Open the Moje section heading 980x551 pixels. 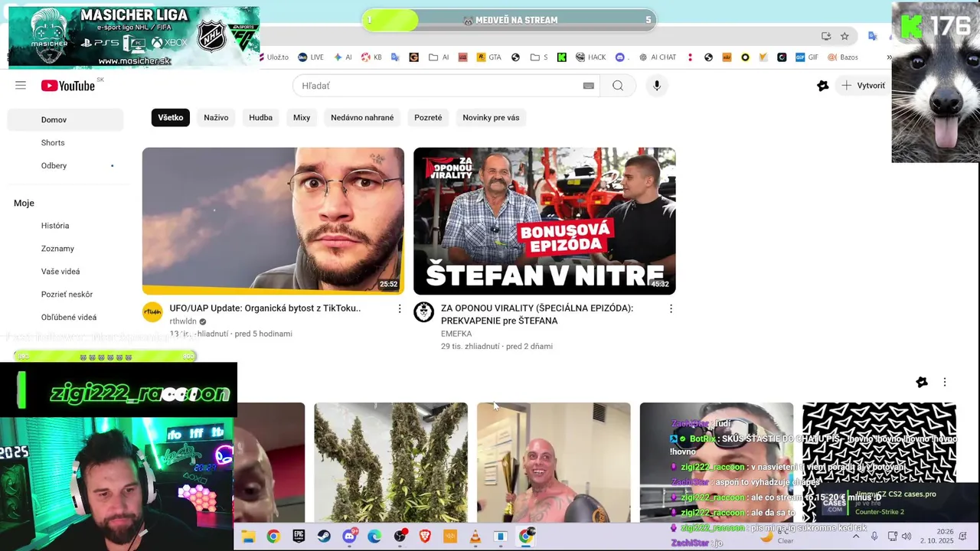click(24, 203)
